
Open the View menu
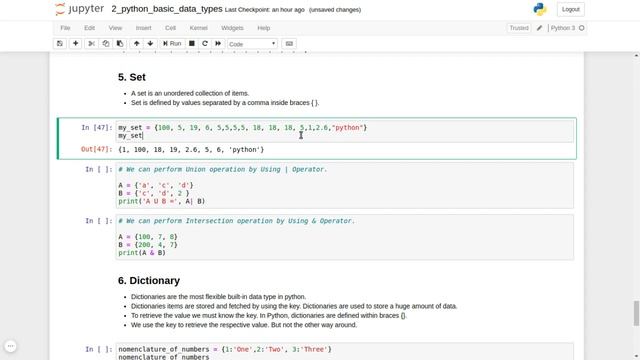pos(115,28)
